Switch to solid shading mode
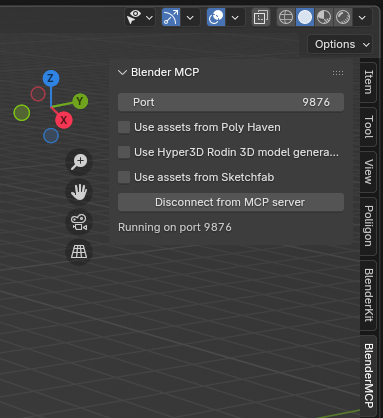Viewport: 383px width, 418px height. click(305, 17)
